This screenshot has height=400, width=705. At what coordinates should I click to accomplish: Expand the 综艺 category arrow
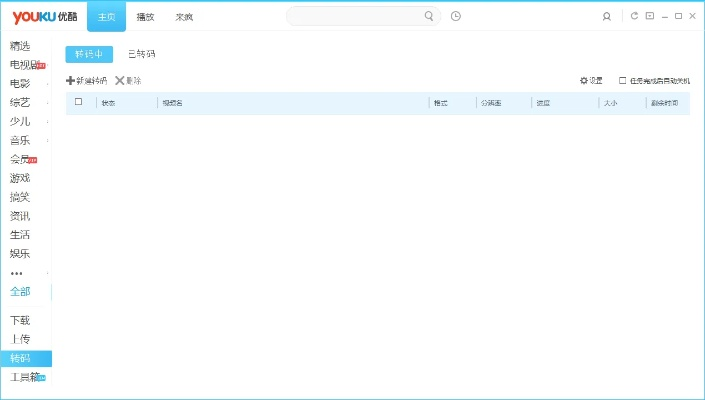(x=48, y=103)
